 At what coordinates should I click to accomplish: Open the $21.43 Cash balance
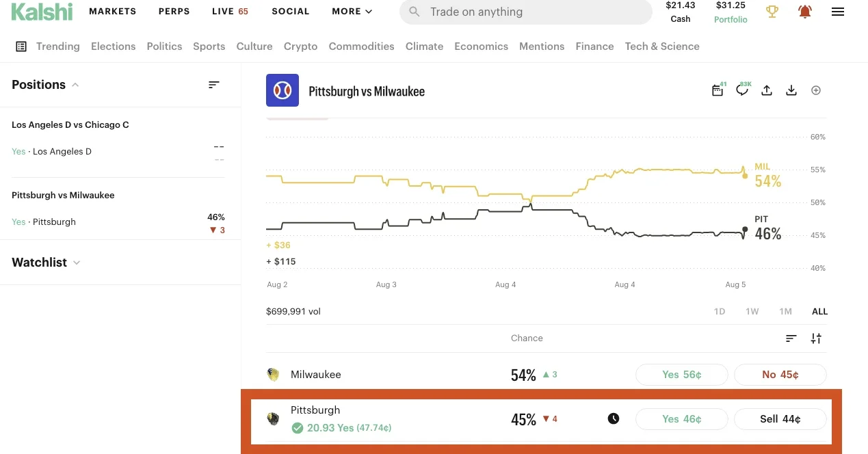[x=681, y=12]
